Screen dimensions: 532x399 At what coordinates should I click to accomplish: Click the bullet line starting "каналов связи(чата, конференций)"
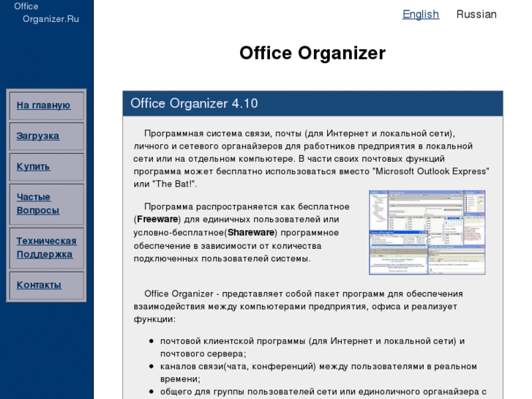pyautogui.click(x=318, y=373)
